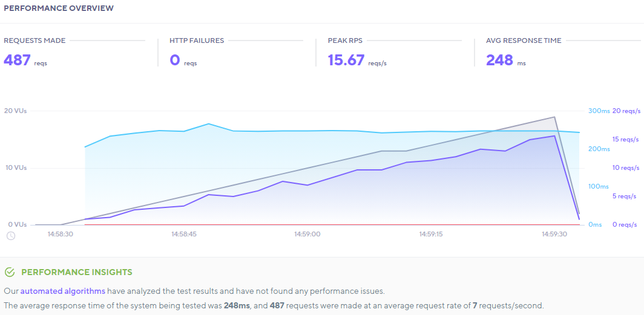Click the 14:58:45 time axis label
Screen dimensions: 644x315
click(x=184, y=234)
